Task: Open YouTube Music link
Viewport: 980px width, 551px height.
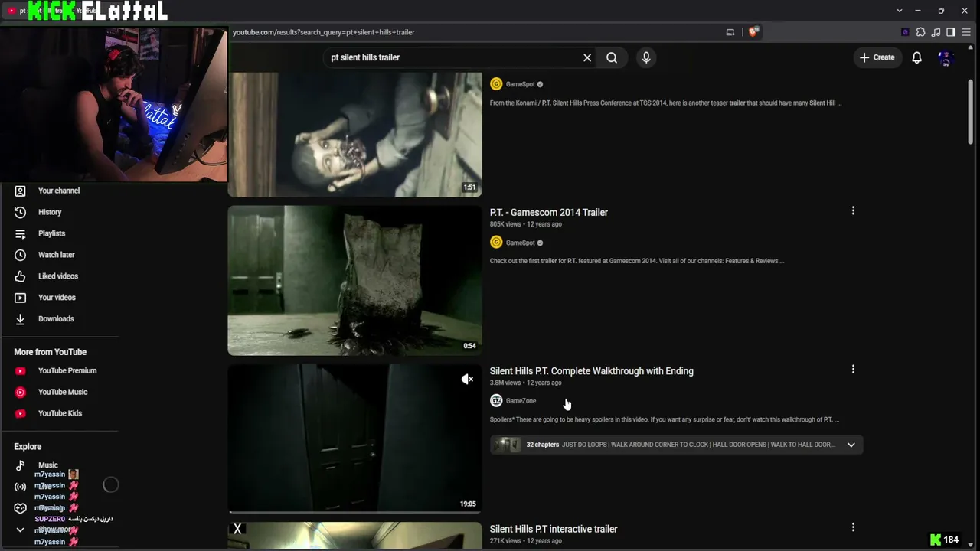Action: coord(63,392)
